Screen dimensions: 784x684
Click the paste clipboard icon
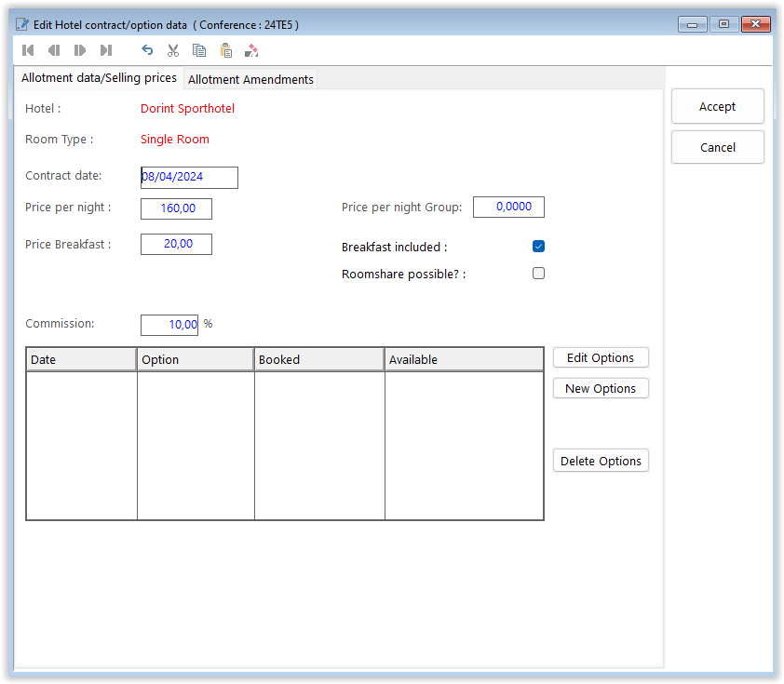(x=225, y=50)
